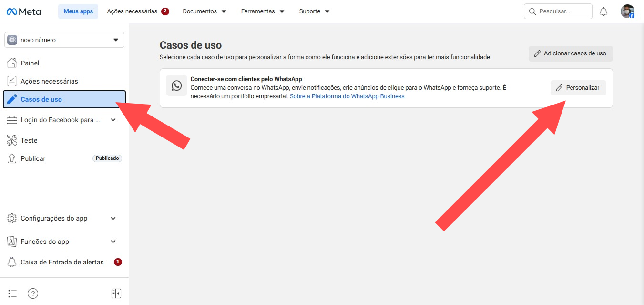Expand the Documentos menu
The image size is (644, 305).
(204, 11)
